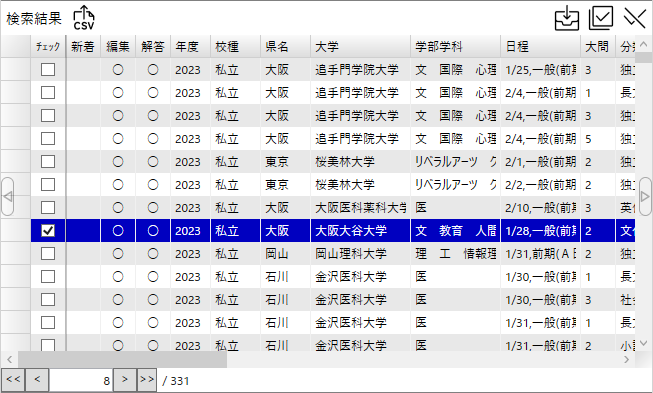Expand the right side panel arrow
The height and width of the screenshot is (393, 653).
pos(645,196)
